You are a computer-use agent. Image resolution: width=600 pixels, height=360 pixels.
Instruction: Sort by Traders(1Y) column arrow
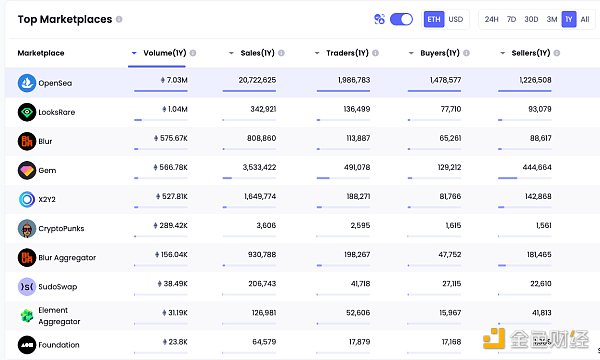point(317,53)
